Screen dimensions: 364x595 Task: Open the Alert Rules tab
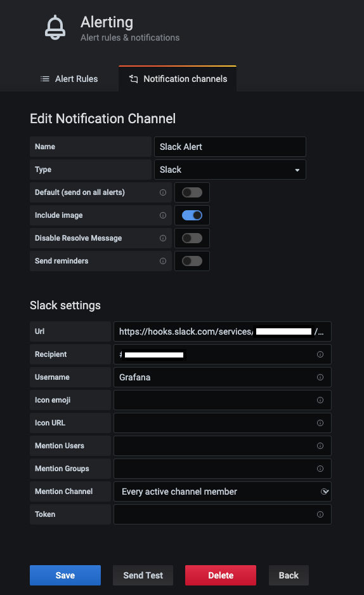click(x=69, y=79)
